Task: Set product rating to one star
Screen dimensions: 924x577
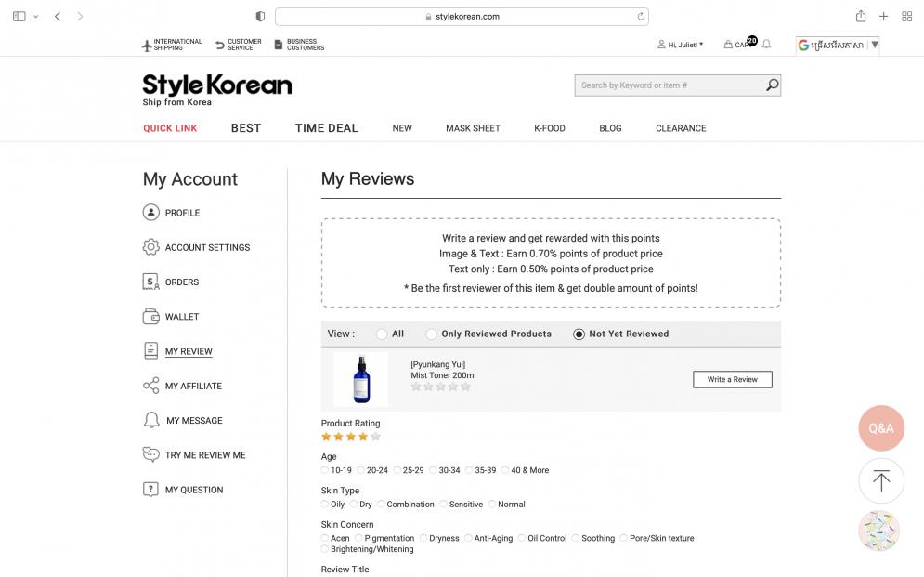Action: 326,437
